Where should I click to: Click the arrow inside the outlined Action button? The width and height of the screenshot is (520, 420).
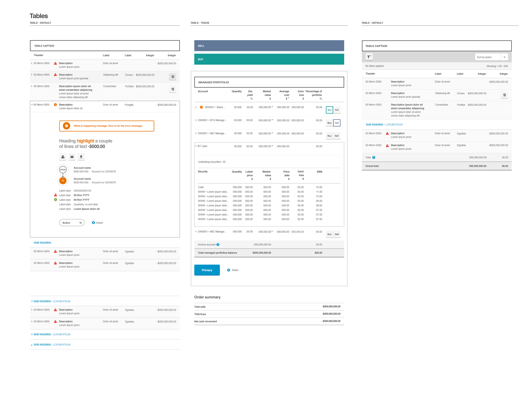[x=80, y=223]
